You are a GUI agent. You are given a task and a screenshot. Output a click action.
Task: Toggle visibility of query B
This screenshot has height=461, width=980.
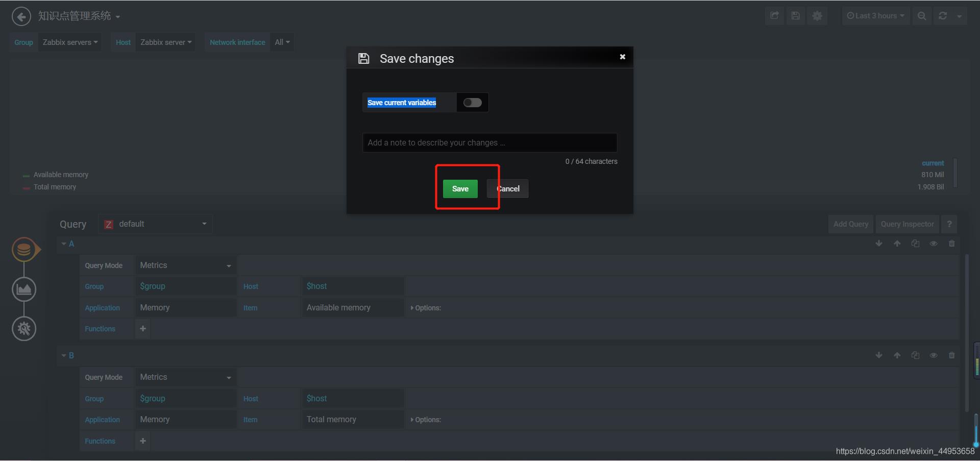(934, 355)
